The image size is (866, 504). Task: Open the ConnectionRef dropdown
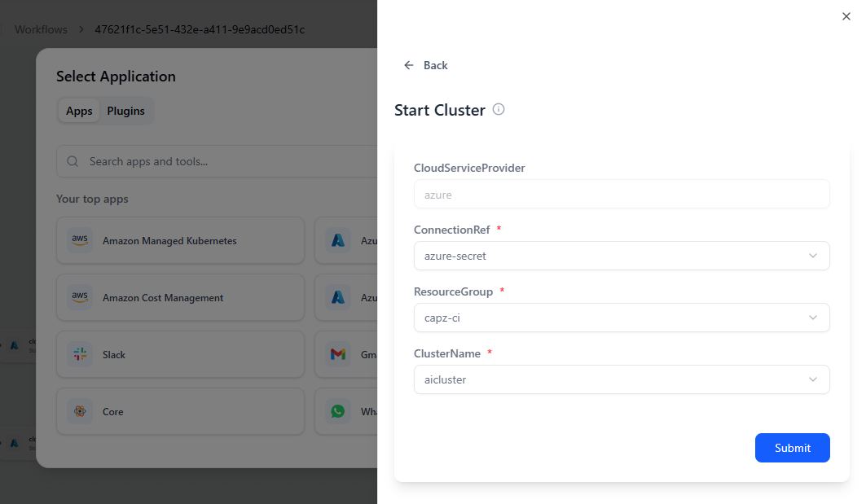click(x=621, y=256)
